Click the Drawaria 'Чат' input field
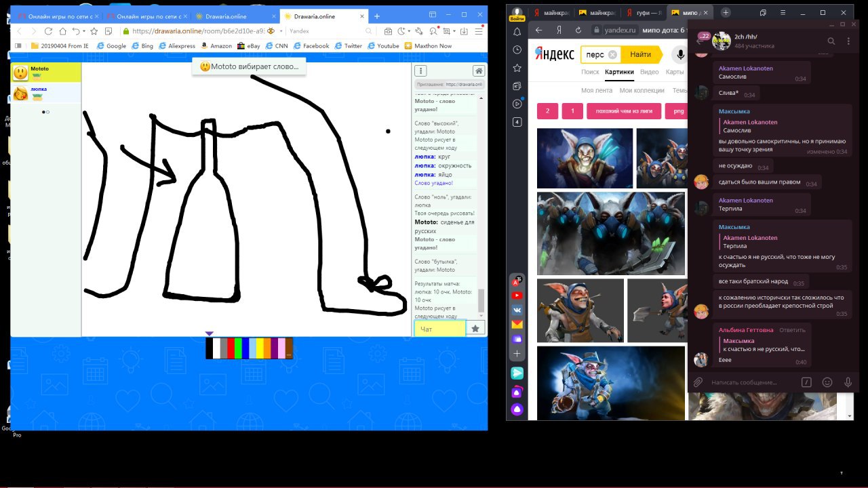 440,329
